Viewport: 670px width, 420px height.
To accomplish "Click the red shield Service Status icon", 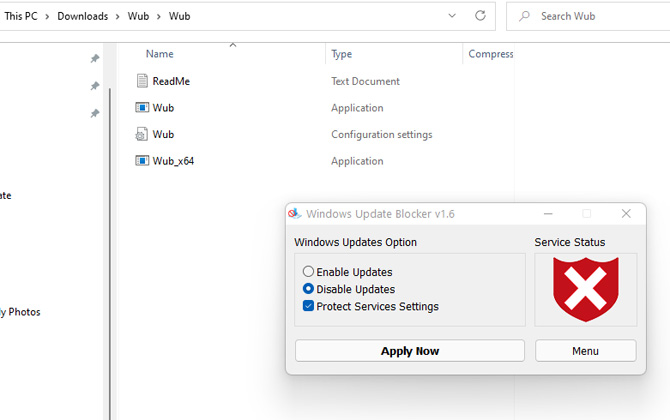I will click(x=585, y=289).
